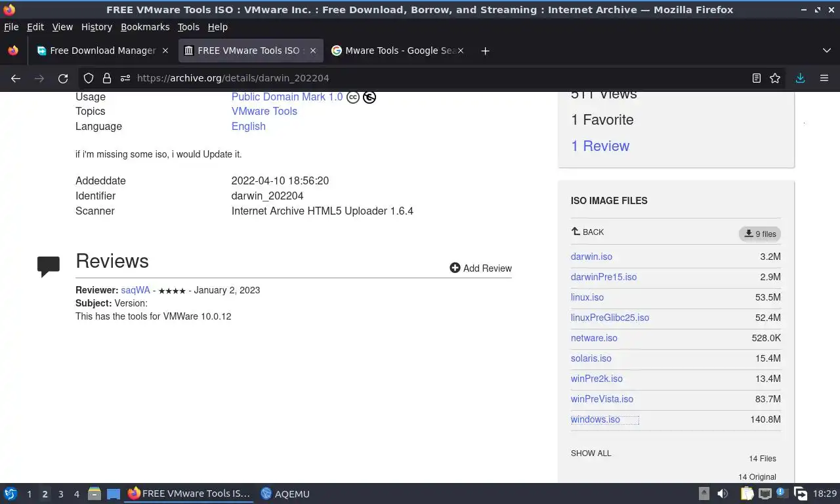Switch to workspace 3

click(x=60, y=494)
